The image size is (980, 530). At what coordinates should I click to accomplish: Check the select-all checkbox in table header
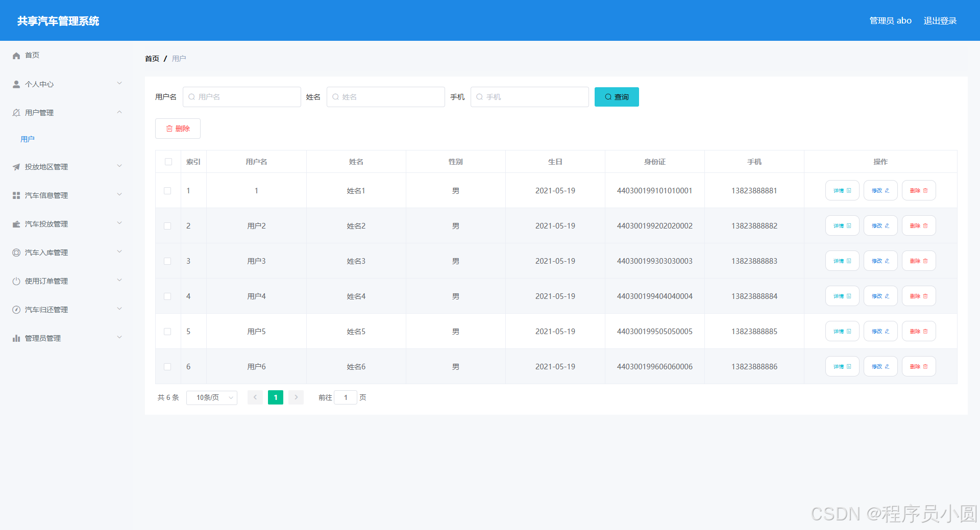click(168, 162)
